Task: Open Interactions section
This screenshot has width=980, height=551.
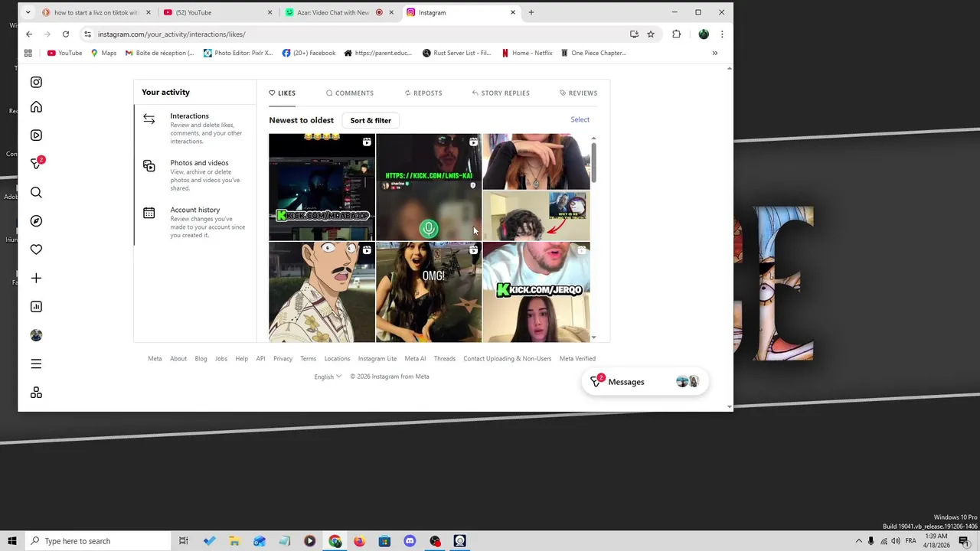Action: (195, 128)
